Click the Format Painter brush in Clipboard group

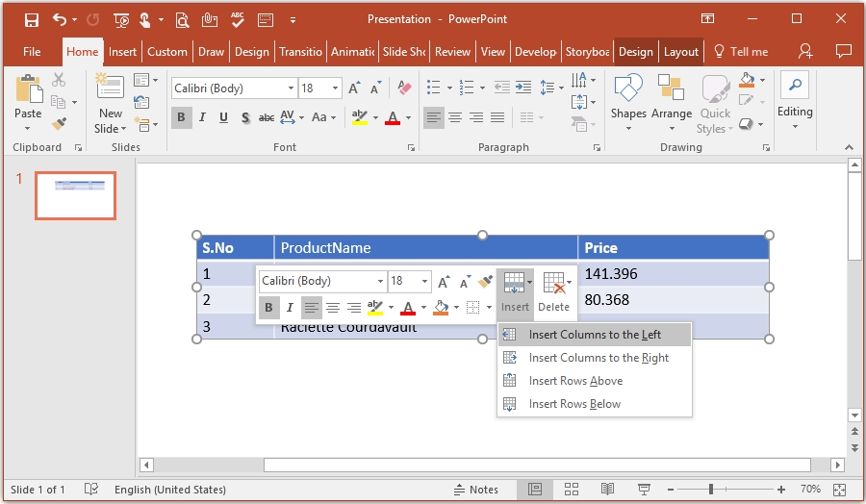pyautogui.click(x=59, y=124)
